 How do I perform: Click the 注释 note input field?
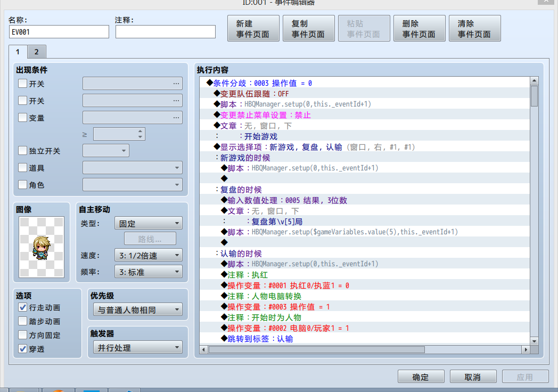166,31
